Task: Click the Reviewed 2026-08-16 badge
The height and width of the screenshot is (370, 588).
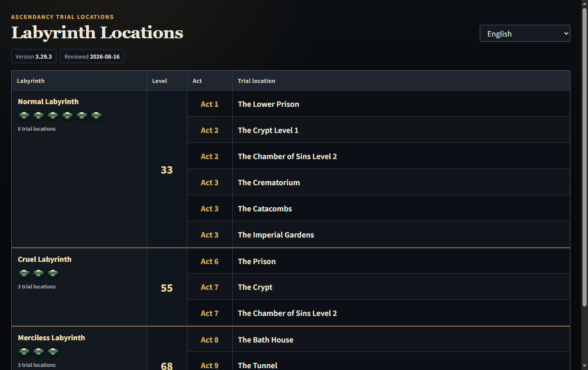Action: pyautogui.click(x=92, y=56)
